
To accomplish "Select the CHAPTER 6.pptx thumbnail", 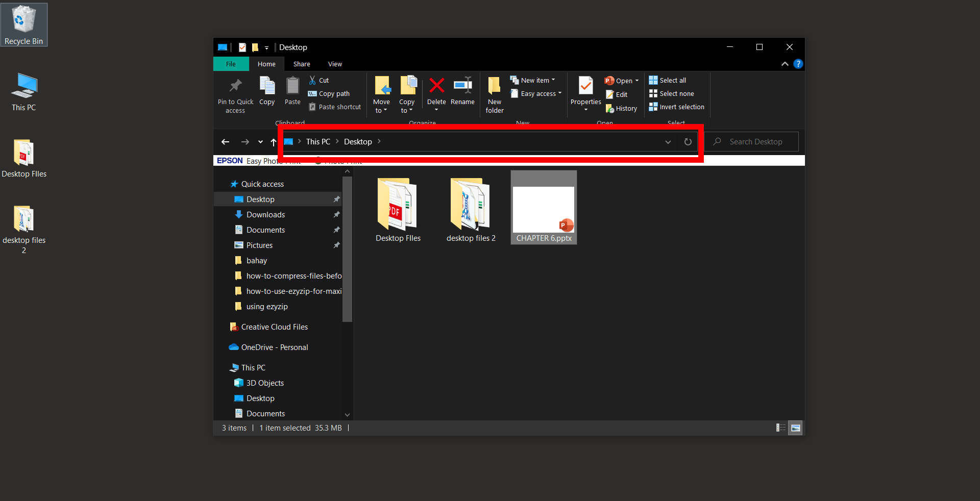I will 543,207.
